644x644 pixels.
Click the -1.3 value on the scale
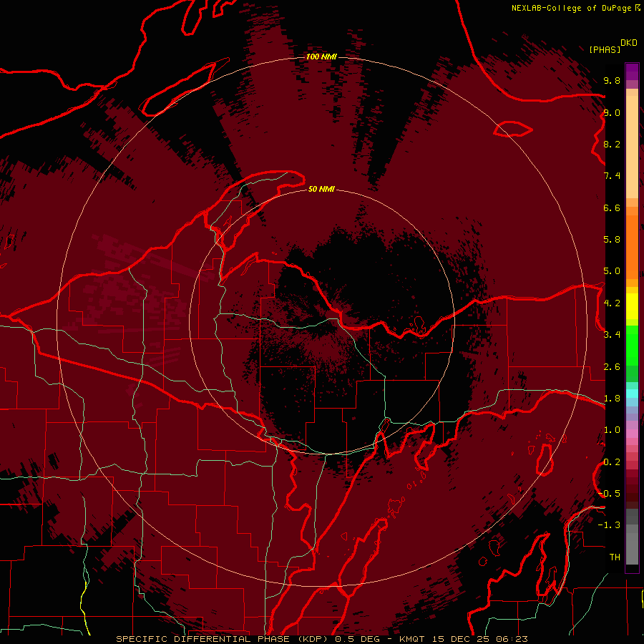point(609,525)
